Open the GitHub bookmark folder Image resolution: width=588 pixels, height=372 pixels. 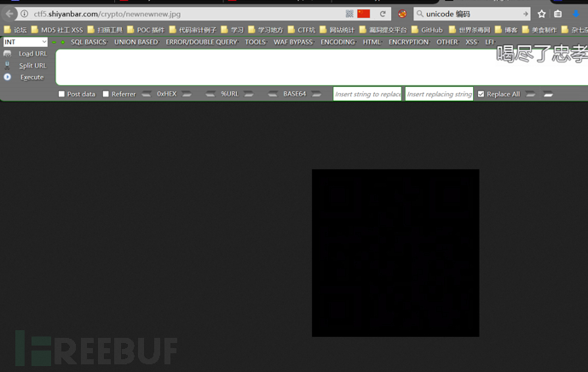click(427, 30)
